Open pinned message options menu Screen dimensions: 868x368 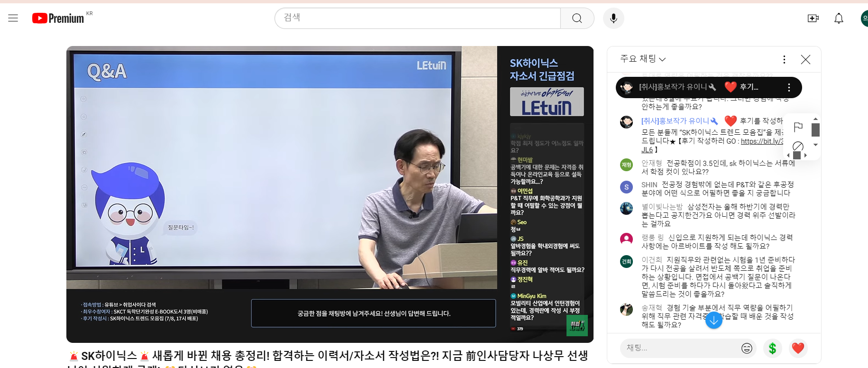(789, 87)
